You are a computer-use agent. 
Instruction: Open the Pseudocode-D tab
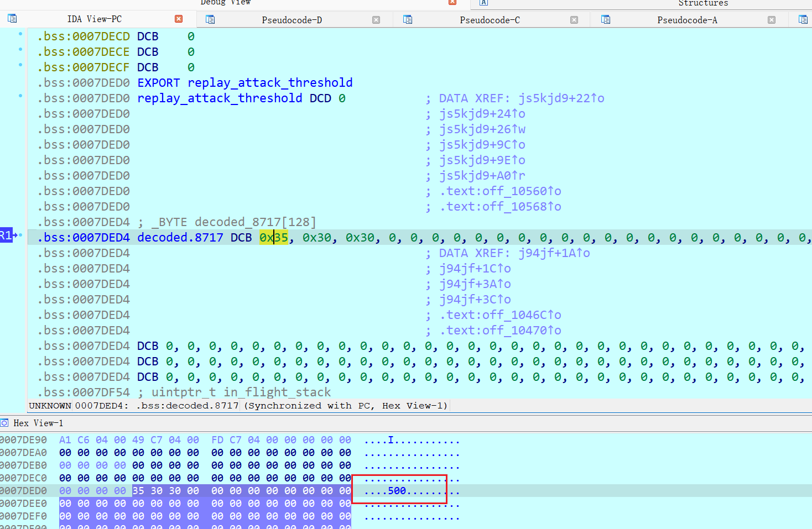(x=292, y=20)
